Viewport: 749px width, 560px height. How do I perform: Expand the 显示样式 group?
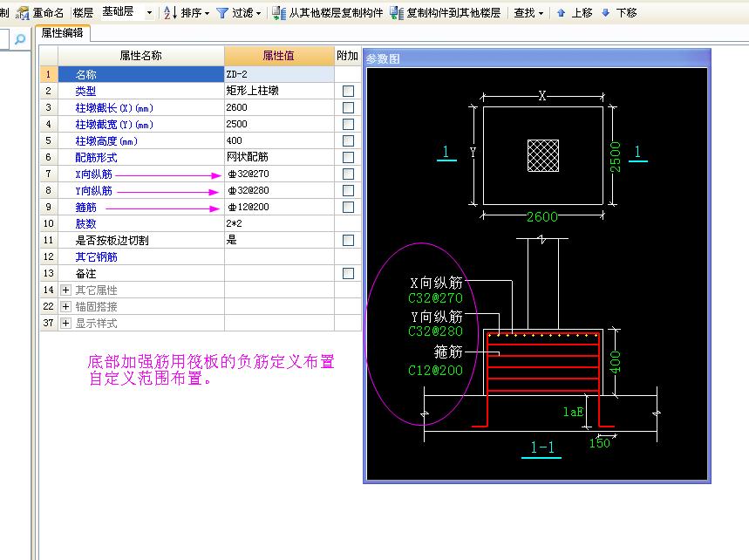(66, 323)
